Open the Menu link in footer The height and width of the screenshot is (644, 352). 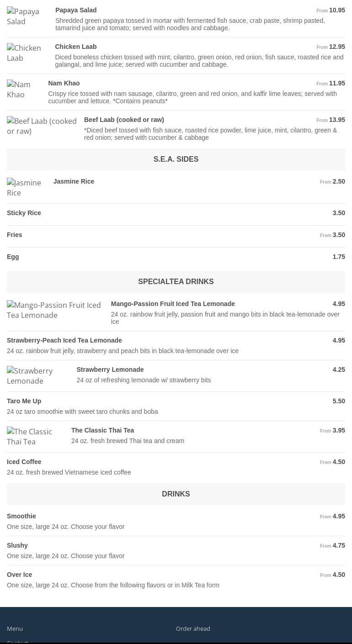pyautogui.click(x=15, y=628)
